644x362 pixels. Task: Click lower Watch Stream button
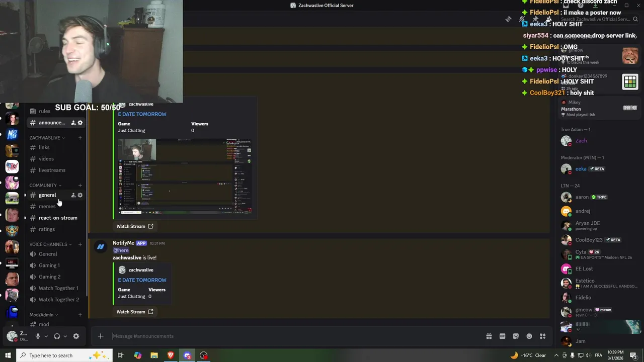coord(135,312)
